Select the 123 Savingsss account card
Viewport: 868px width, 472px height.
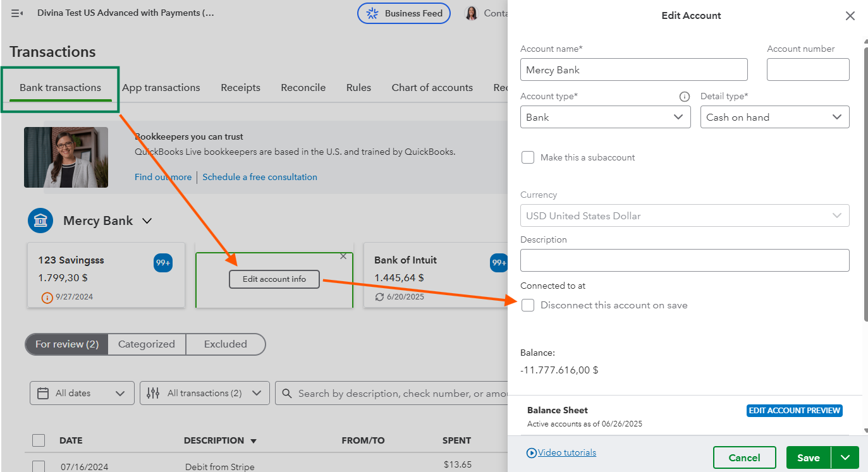106,275
